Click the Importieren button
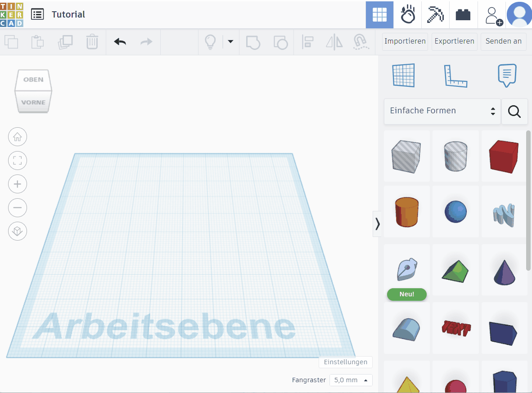Viewport: 532px width, 393px height. pos(405,41)
